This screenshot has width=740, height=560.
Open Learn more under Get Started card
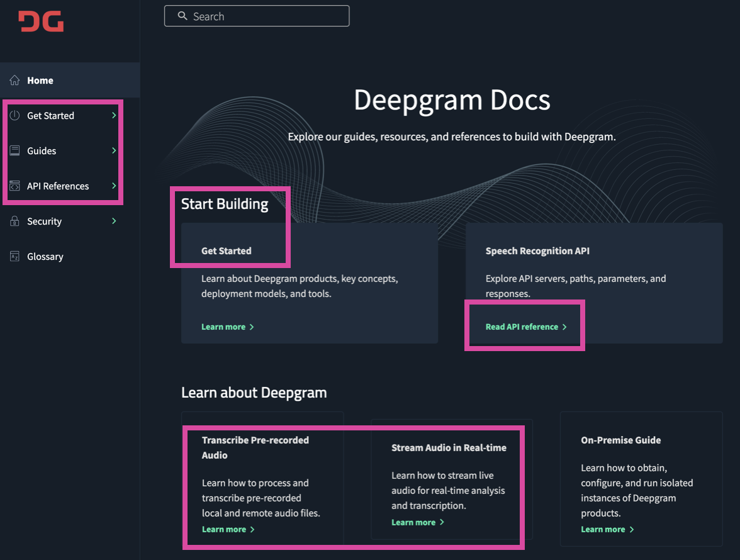pyautogui.click(x=228, y=327)
